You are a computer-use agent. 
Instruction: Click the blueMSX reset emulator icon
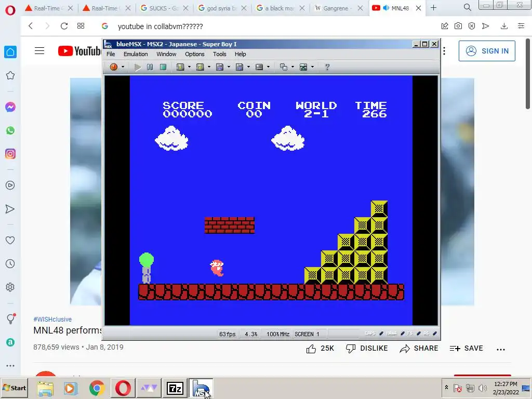[x=114, y=67]
